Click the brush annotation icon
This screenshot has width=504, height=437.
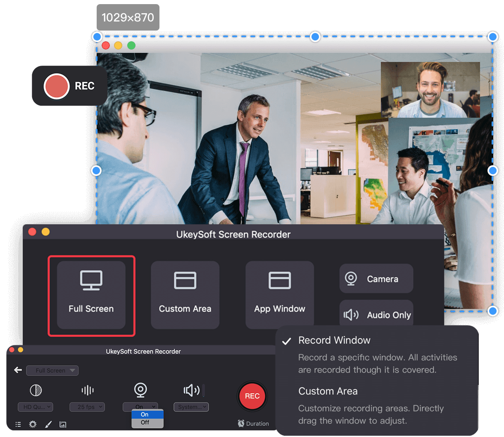48,424
